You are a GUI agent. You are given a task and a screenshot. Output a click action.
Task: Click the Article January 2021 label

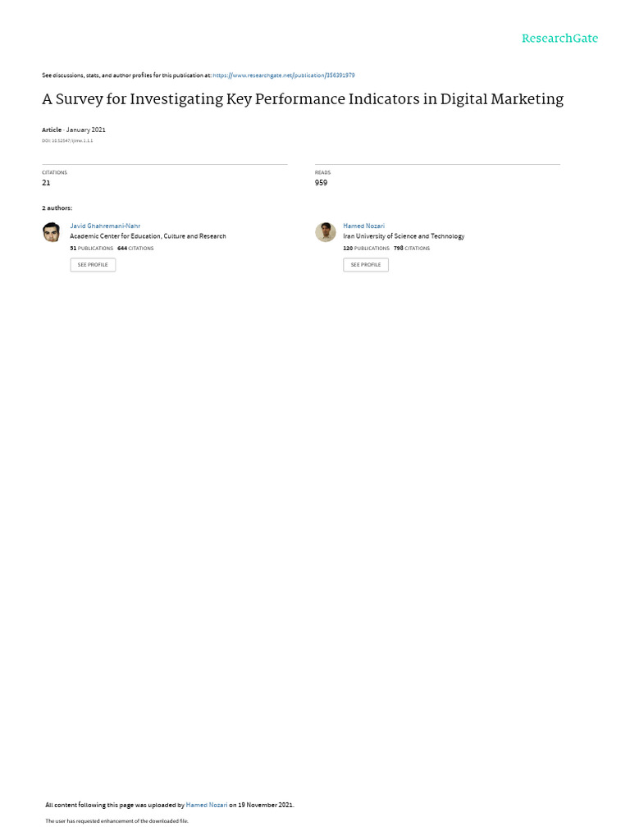pos(74,130)
